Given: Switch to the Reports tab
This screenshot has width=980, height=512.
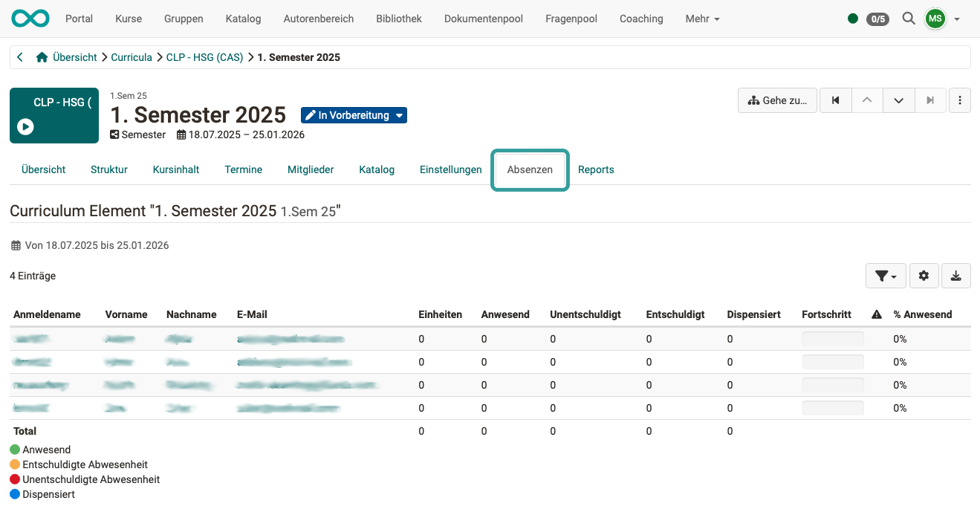Looking at the screenshot, I should (x=596, y=169).
